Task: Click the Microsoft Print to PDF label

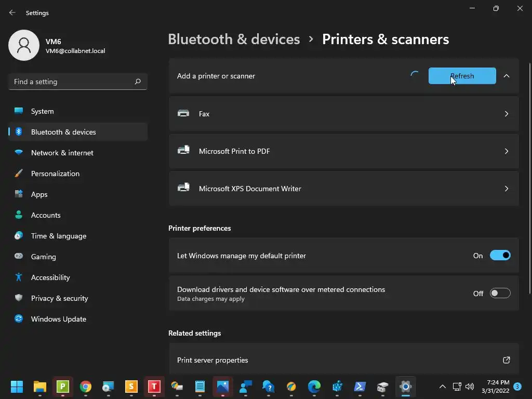Action: [234, 151]
